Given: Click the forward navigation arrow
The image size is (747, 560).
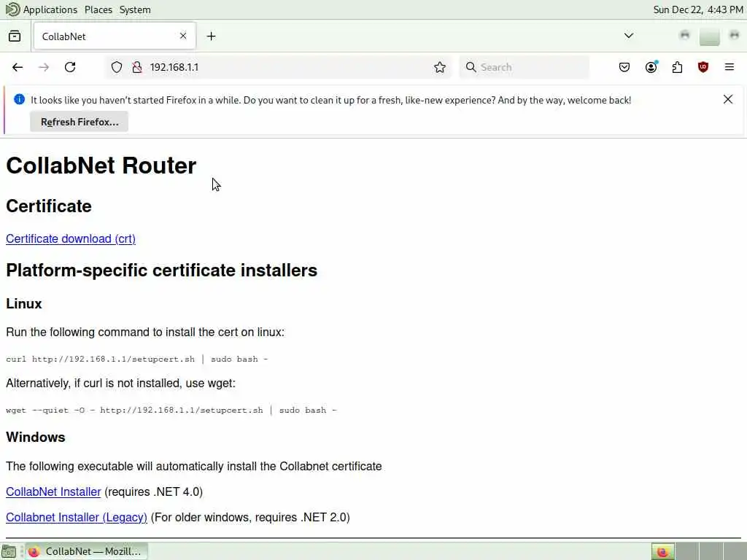Looking at the screenshot, I should [x=43, y=67].
